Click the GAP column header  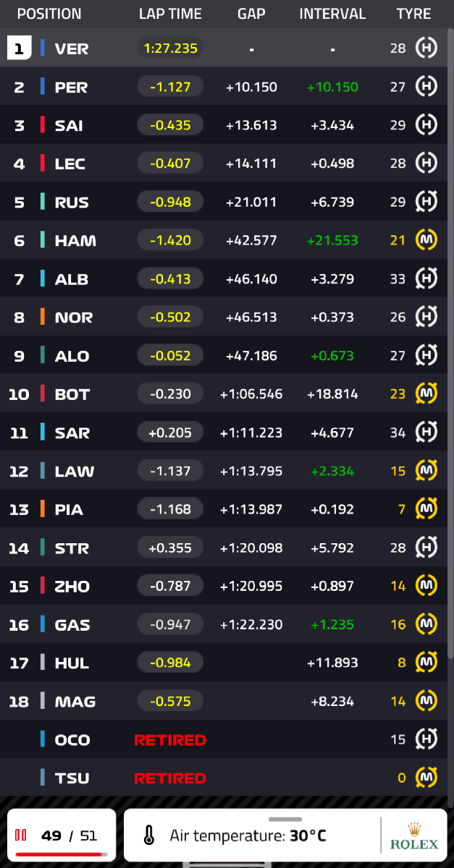click(x=251, y=14)
